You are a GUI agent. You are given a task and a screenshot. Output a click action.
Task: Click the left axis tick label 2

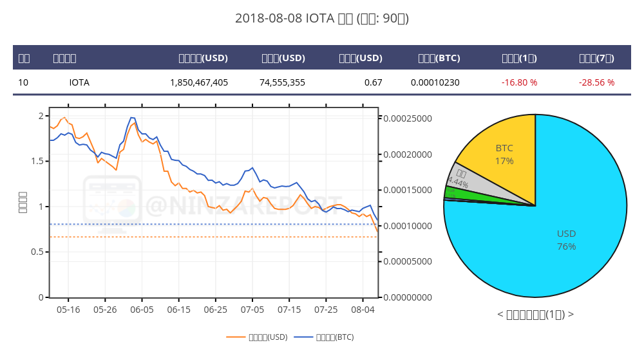click(41, 116)
